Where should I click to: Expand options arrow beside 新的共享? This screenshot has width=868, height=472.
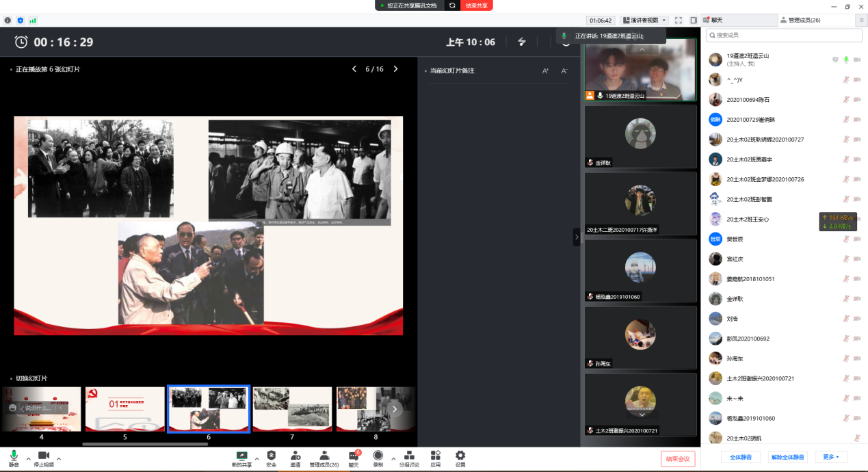point(257,458)
